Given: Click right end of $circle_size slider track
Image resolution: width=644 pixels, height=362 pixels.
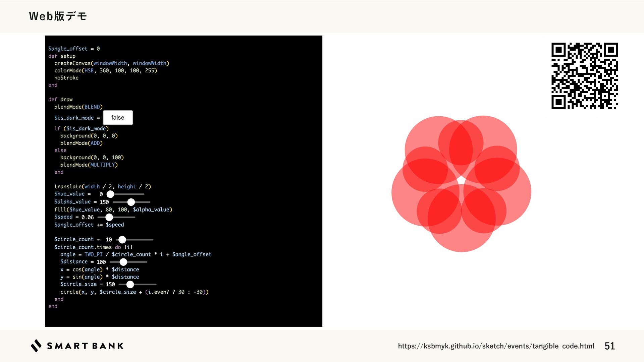Looking at the screenshot, I should (155, 284).
